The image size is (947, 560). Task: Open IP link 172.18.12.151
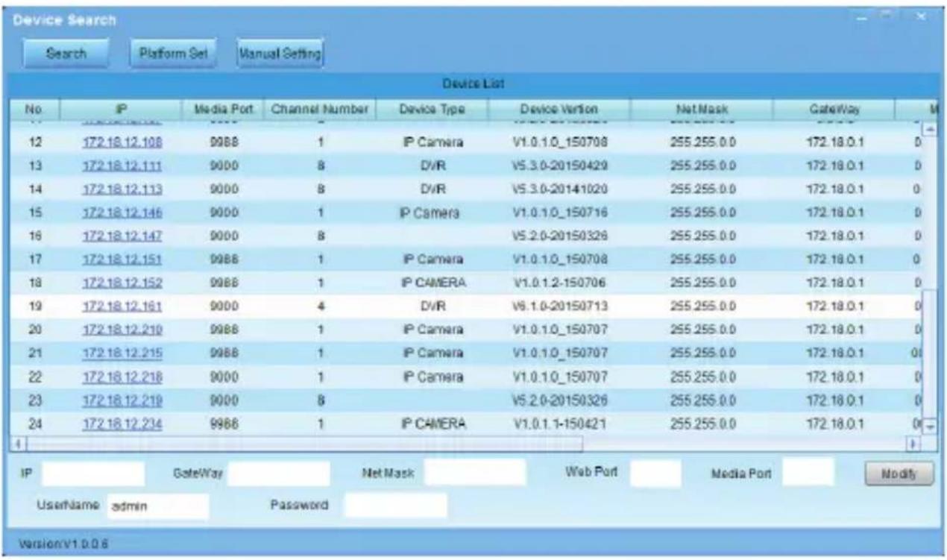tap(123, 259)
